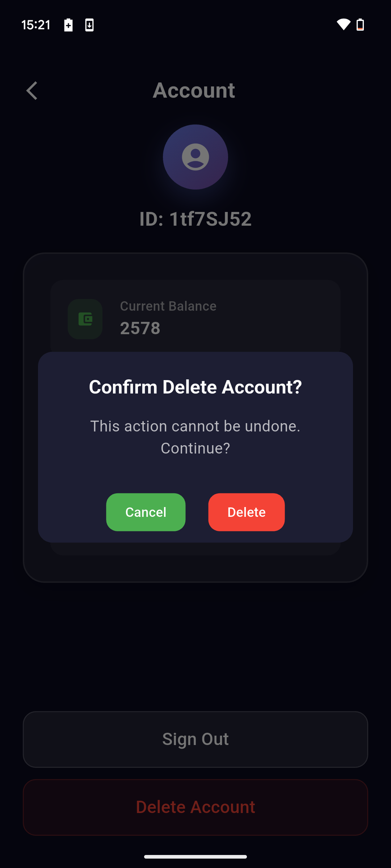This screenshot has height=868, width=391.
Task: Tap the battery indicator icon
Action: pos(361,25)
